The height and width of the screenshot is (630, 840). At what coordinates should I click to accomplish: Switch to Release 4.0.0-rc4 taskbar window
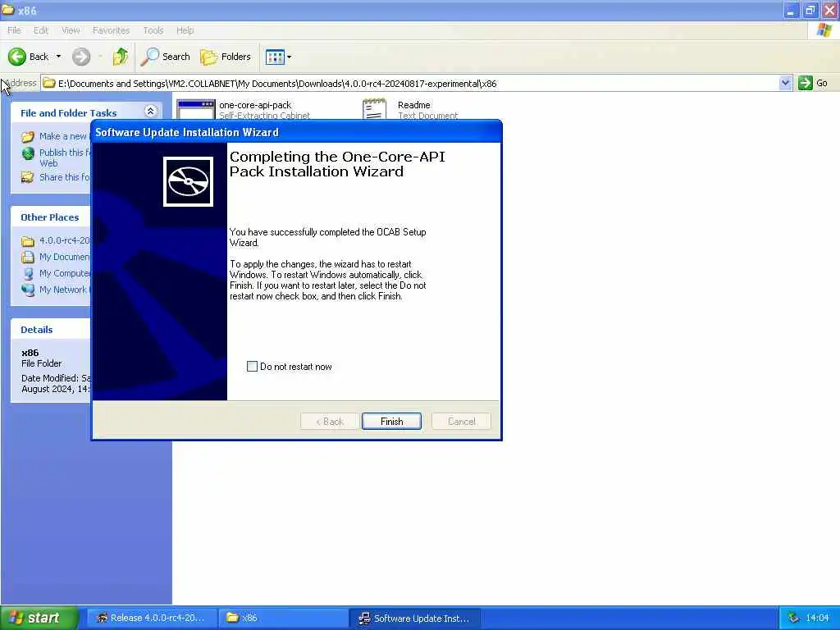pos(152,618)
